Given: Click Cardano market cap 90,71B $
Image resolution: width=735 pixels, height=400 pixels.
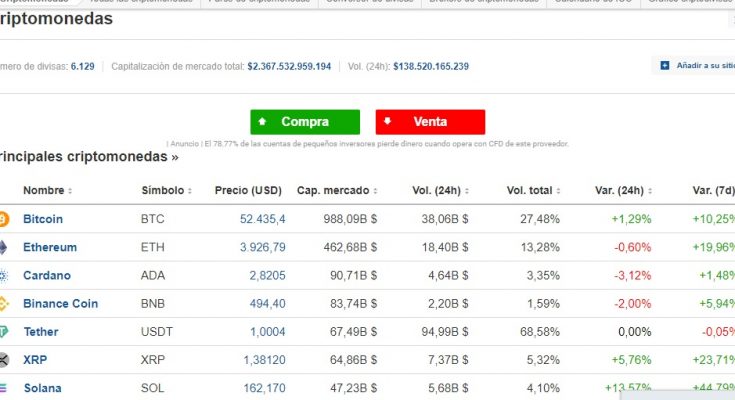Looking at the screenshot, I should tap(353, 275).
